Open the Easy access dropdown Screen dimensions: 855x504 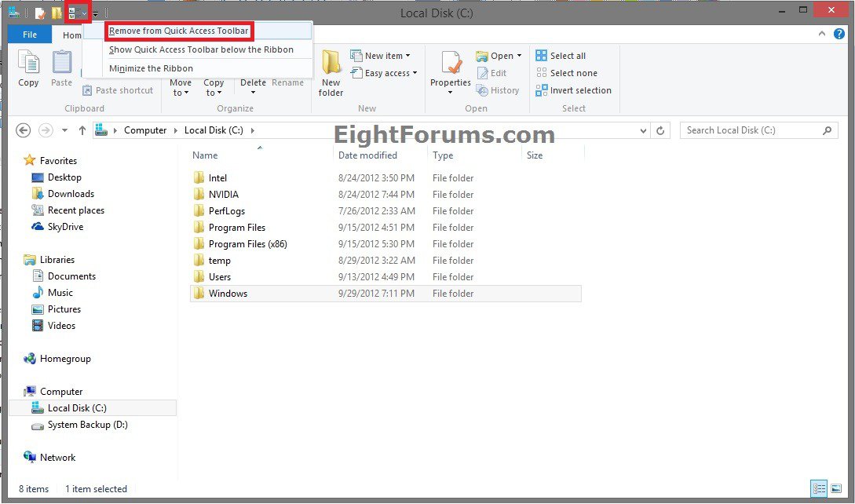383,73
